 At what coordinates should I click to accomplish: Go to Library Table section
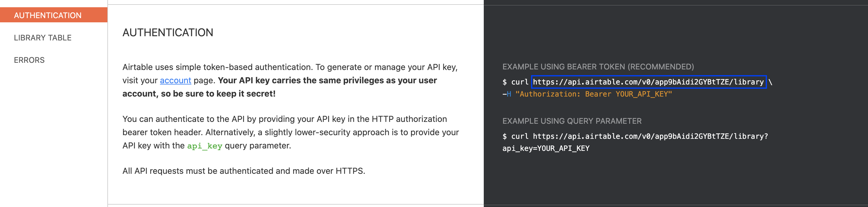tap(43, 38)
